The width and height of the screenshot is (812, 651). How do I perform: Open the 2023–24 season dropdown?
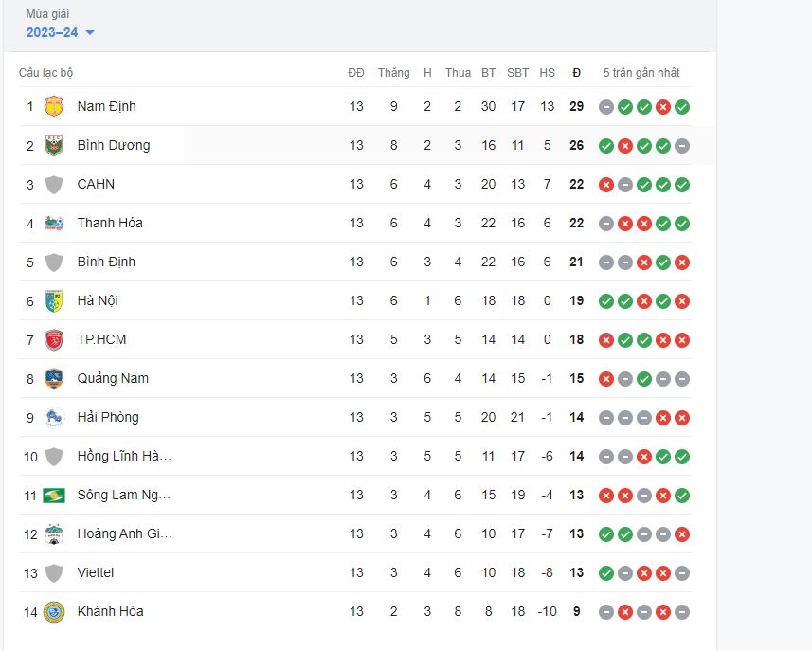(x=61, y=32)
